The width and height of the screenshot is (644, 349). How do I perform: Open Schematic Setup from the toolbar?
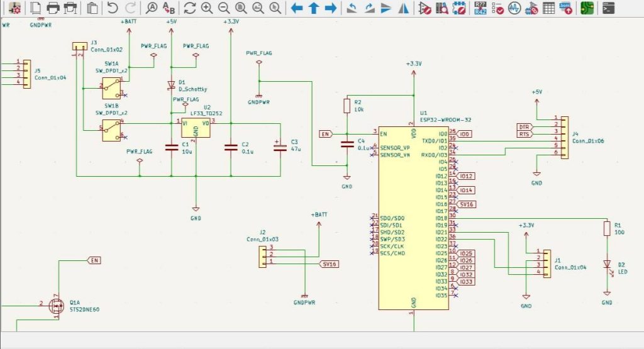pos(14,8)
